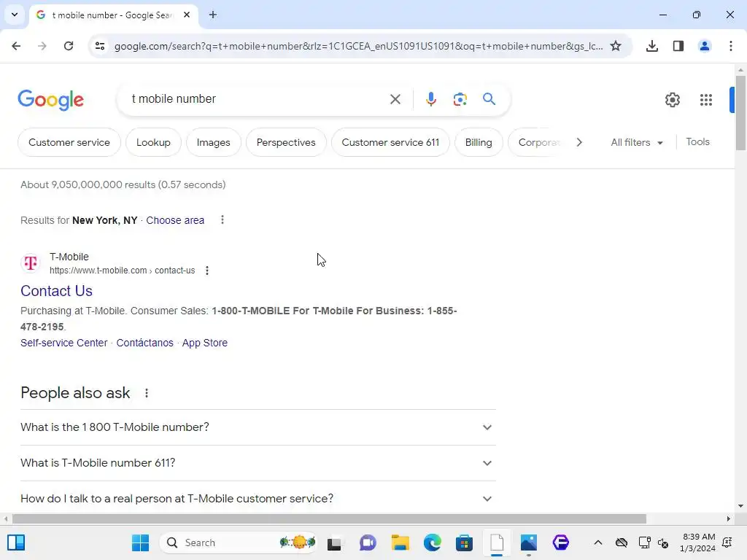Open App Store sitelink
Image resolution: width=747 pixels, height=560 pixels.
205,343
